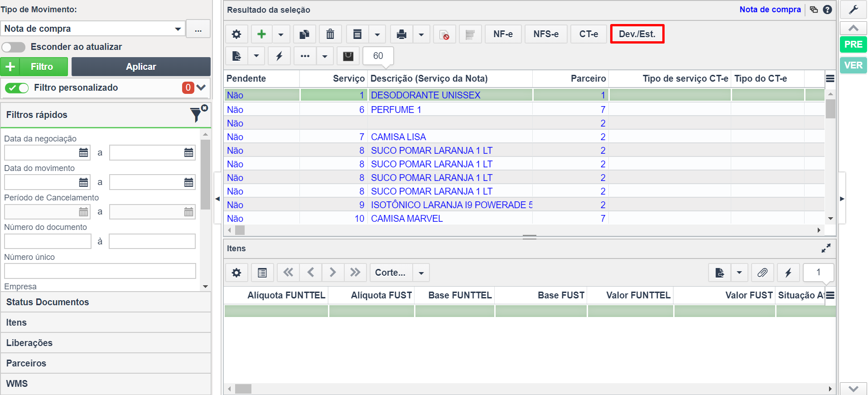This screenshot has height=395, width=868.
Task: Click the VER button
Action: (x=854, y=65)
